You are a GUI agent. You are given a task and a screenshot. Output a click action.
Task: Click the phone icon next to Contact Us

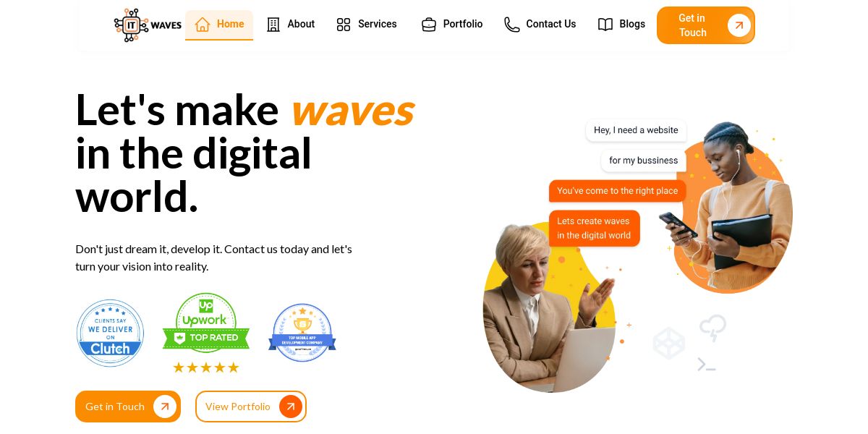pyautogui.click(x=512, y=25)
